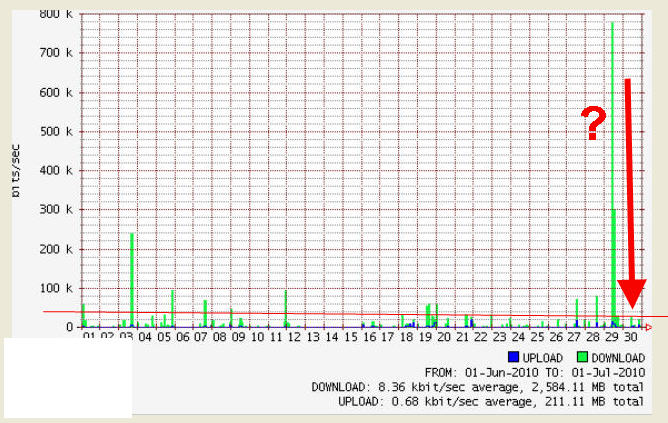Select the green download spike on day 03
668x423 pixels.
pyautogui.click(x=132, y=280)
